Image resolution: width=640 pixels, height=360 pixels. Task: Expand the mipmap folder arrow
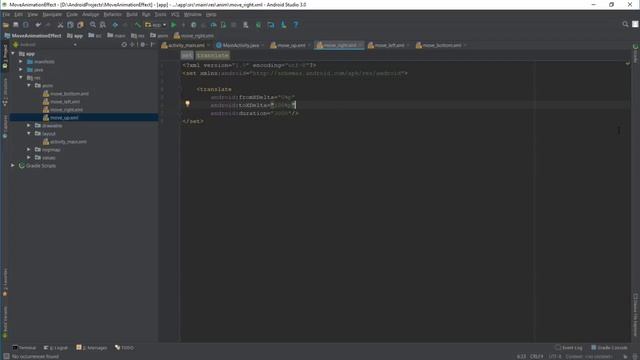pyautogui.click(x=29, y=149)
